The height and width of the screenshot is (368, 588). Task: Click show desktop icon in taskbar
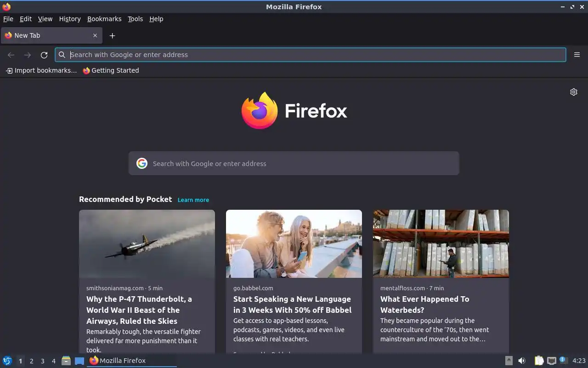coord(79,361)
